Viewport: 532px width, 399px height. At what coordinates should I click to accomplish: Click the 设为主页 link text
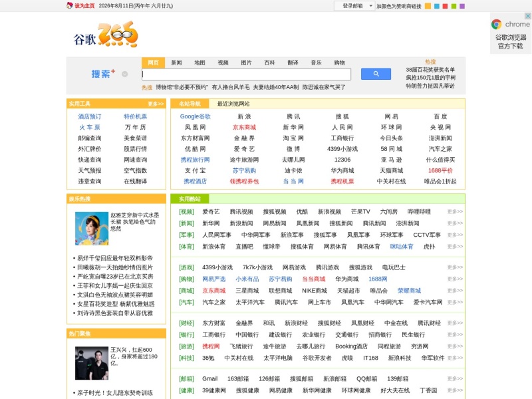click(x=84, y=6)
